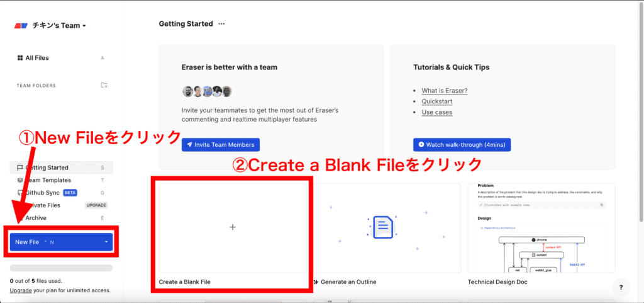Open Private Files in sidebar

click(61, 205)
